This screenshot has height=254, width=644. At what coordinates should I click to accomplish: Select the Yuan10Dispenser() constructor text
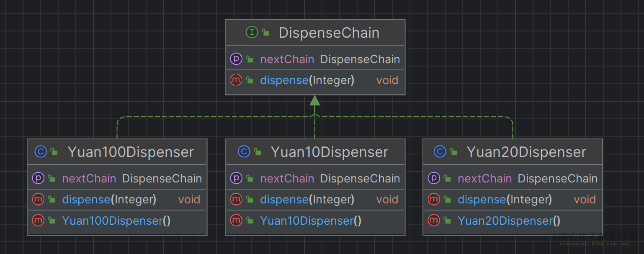click(x=311, y=221)
